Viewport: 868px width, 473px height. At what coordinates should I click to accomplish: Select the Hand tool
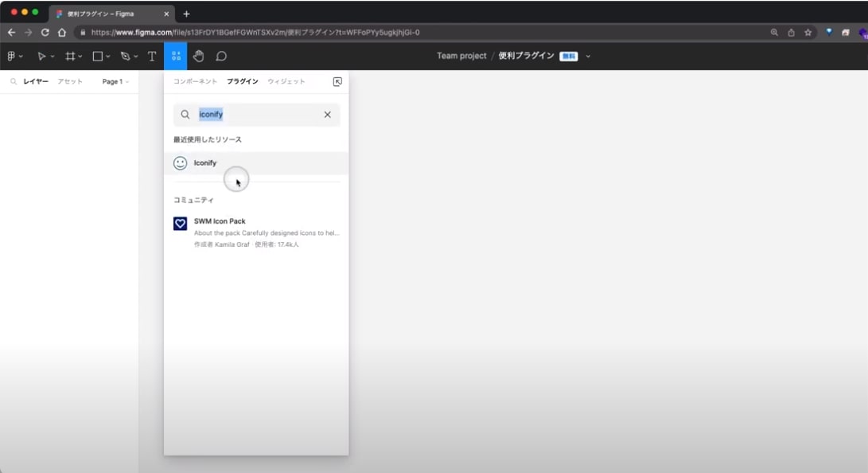click(198, 56)
